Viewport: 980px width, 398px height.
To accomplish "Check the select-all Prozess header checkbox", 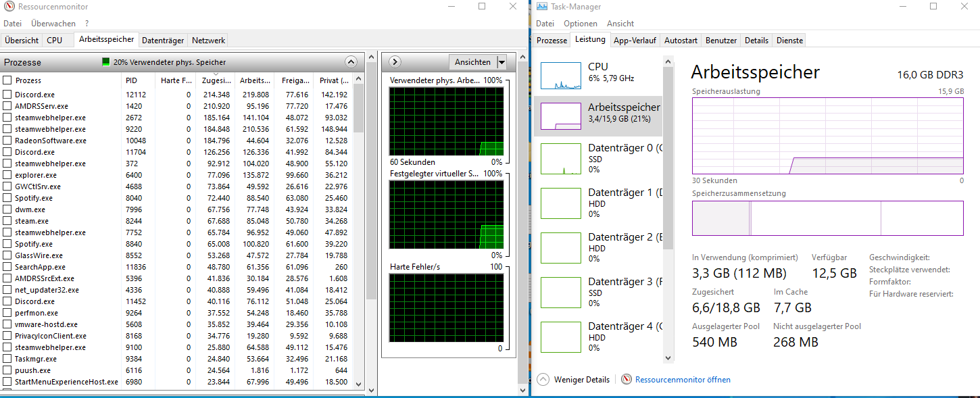I will (x=7, y=80).
